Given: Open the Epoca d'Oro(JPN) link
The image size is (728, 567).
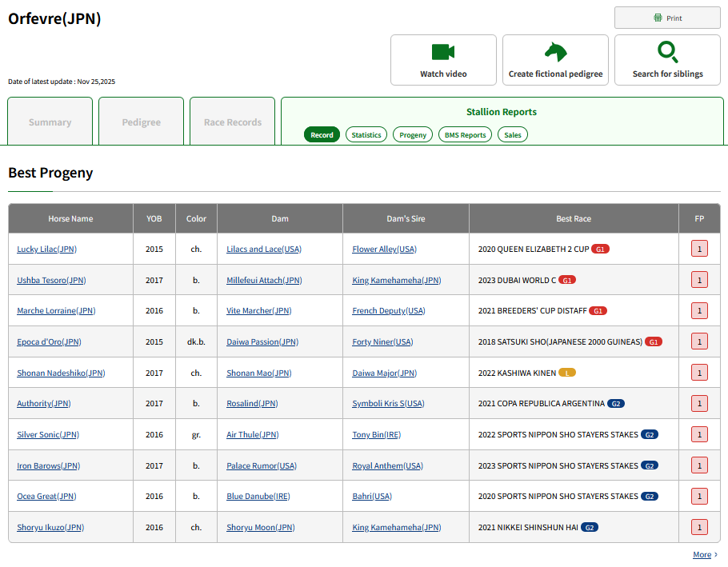Looking at the screenshot, I should [50, 342].
